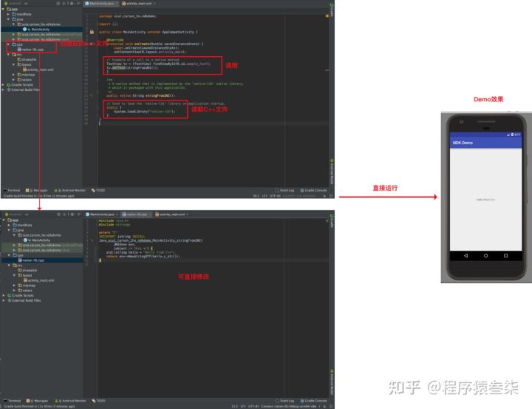Expand the Gradle Scripts arrow in bottom IDE tree
532x409 pixels.
click(4, 296)
